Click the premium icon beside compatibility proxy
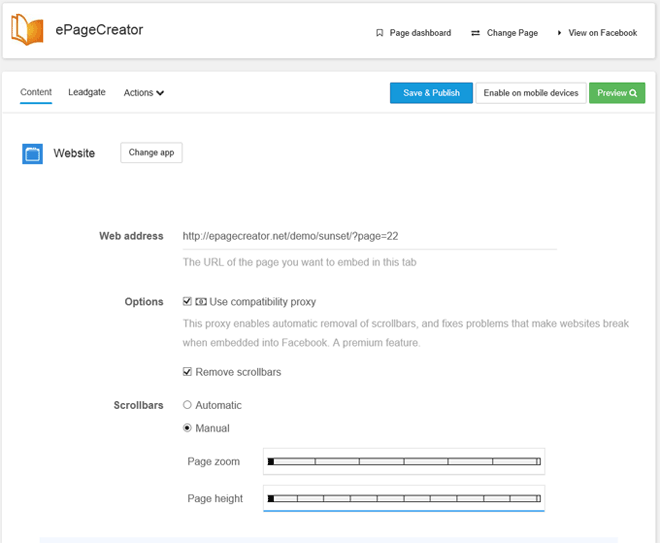The height and width of the screenshot is (543, 660). pos(201,302)
